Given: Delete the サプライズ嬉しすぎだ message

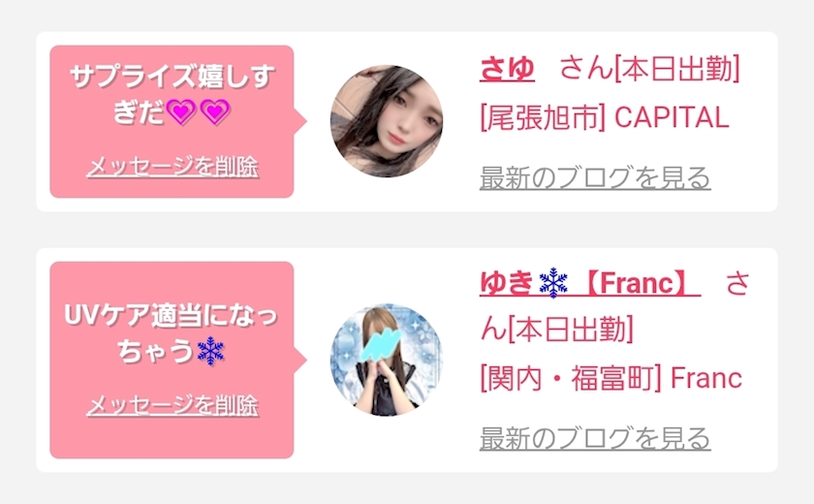Looking at the screenshot, I should (x=172, y=167).
